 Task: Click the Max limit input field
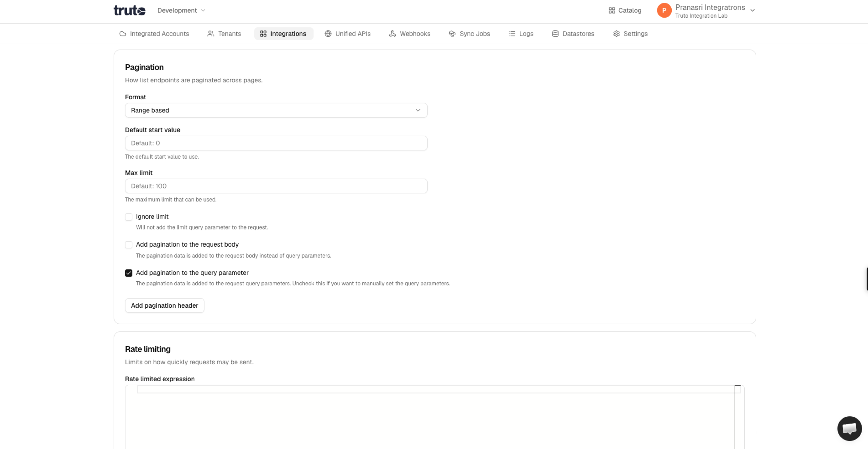[x=276, y=186]
